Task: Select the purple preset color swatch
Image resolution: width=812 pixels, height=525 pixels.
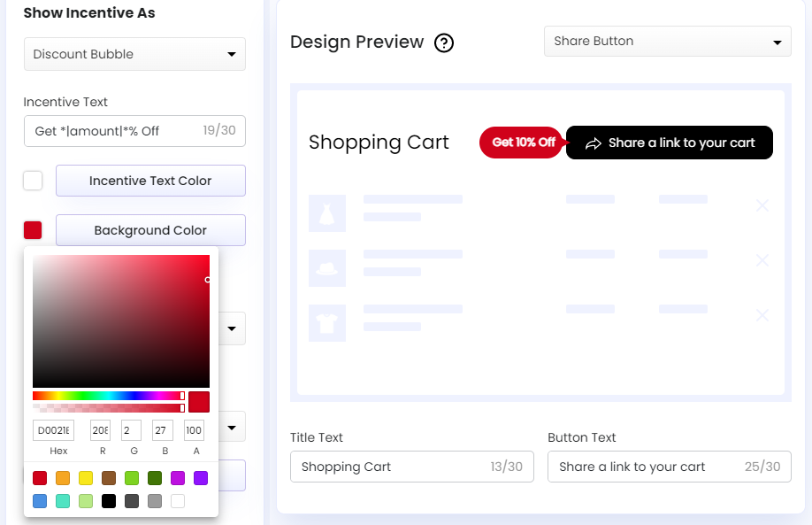Action: [x=201, y=478]
